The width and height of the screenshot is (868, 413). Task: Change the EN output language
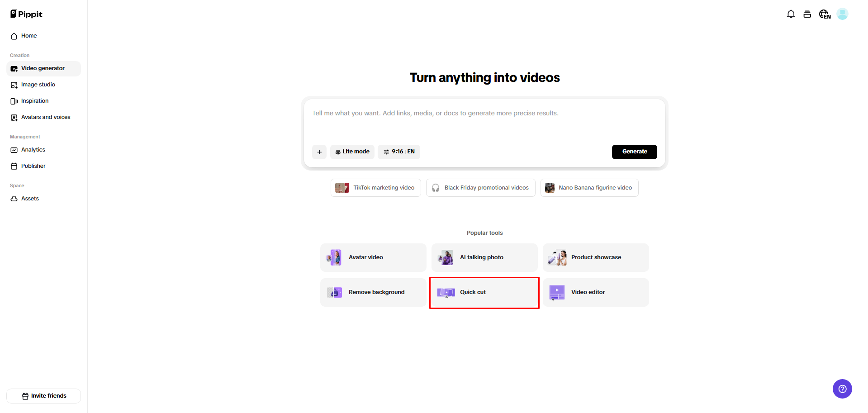point(411,152)
